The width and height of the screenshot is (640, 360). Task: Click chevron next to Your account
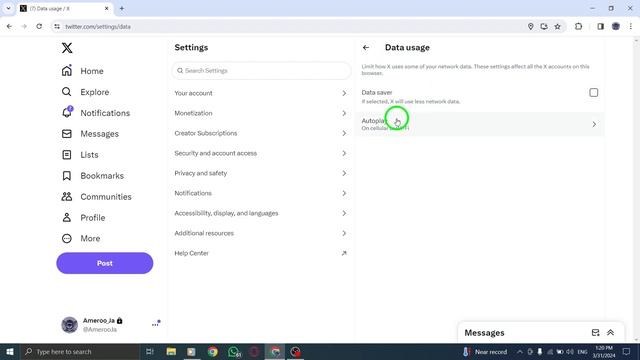click(344, 93)
